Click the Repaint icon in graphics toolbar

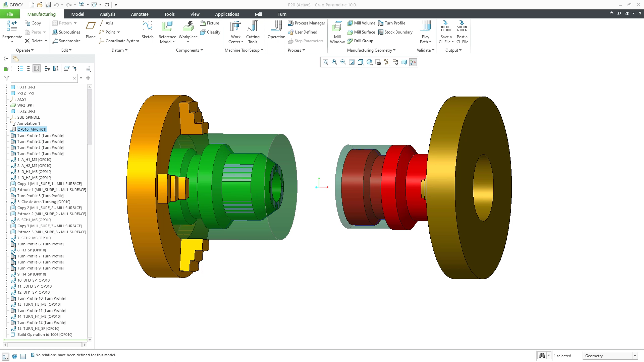tap(352, 62)
